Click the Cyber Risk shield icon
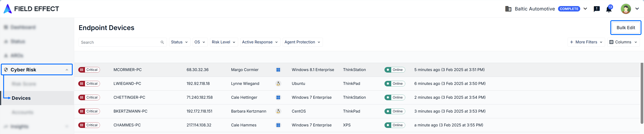Viewport: 644px width, 134px height. click(x=6, y=70)
